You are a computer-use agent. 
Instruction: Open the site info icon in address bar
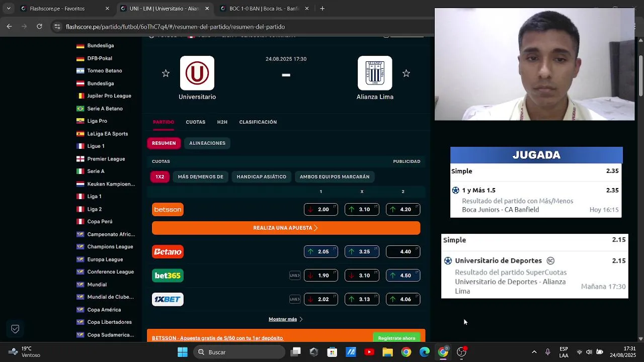click(57, 27)
